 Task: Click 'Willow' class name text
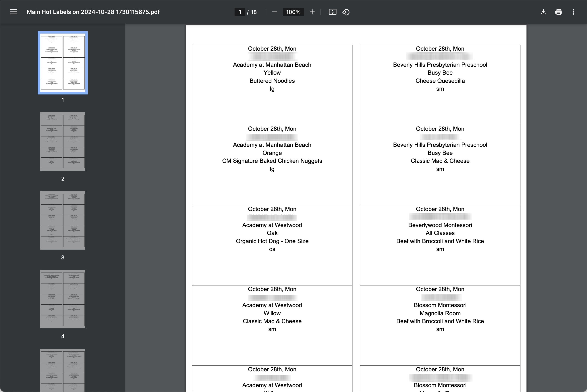coord(272,313)
